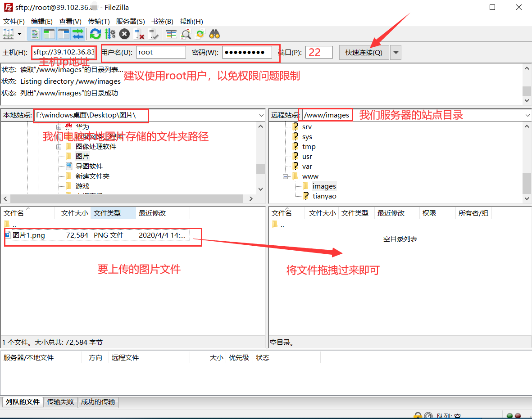Select the file 图片1.png in local list
This screenshot has width=532, height=419.
pos(97,235)
